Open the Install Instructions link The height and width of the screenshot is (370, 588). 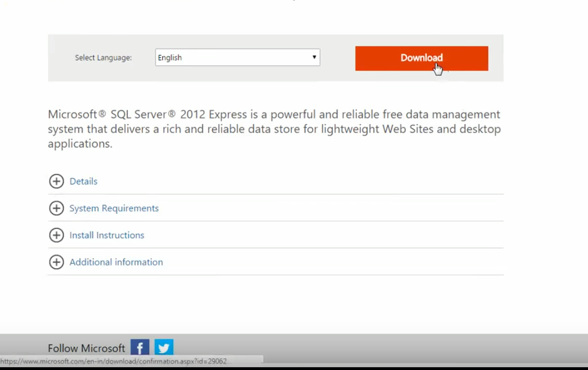click(107, 235)
